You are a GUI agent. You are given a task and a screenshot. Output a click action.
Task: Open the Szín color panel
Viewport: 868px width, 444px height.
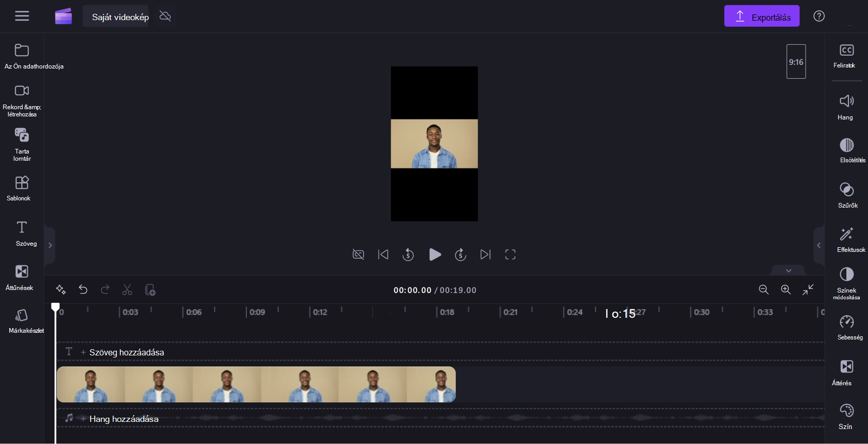(x=847, y=417)
